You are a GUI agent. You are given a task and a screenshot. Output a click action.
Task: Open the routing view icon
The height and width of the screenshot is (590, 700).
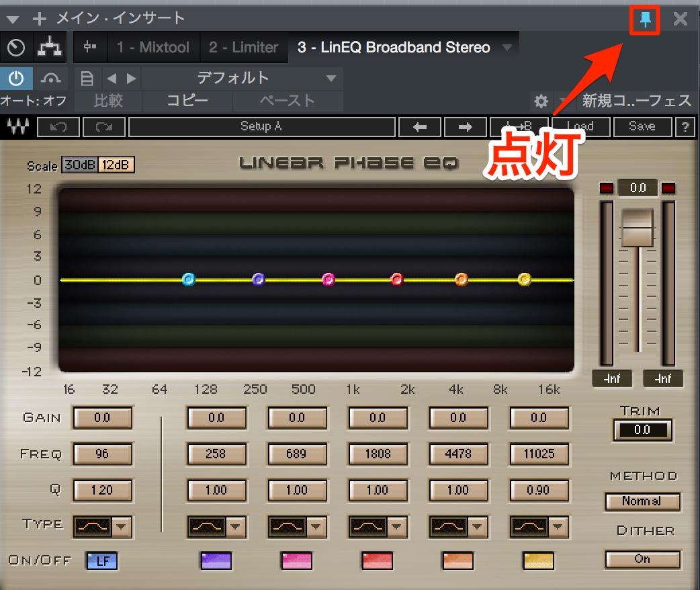click(50, 46)
